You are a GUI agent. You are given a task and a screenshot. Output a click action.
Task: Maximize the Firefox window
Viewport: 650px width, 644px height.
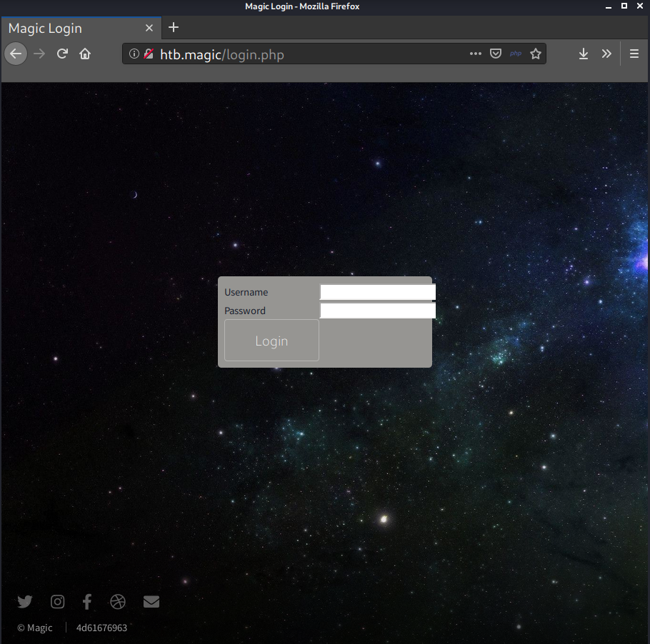[624, 6]
